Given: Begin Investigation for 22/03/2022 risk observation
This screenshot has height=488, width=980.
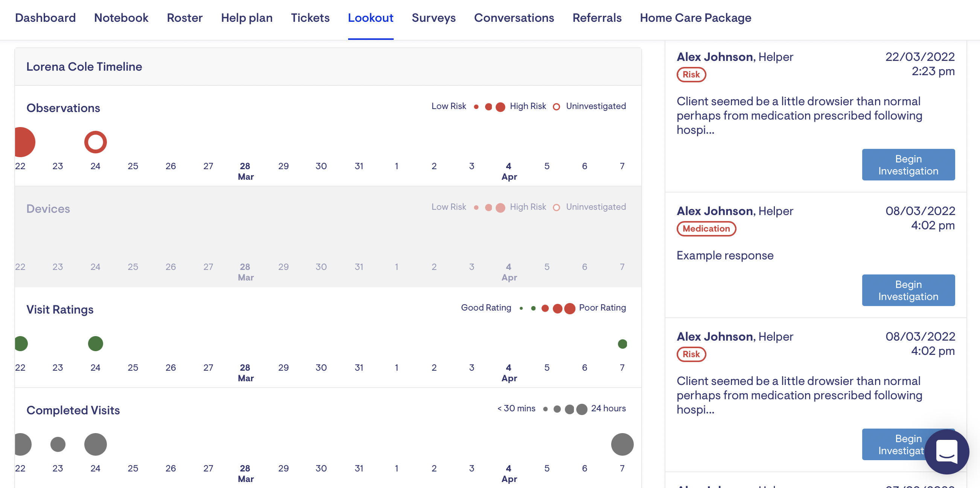Looking at the screenshot, I should click(908, 165).
